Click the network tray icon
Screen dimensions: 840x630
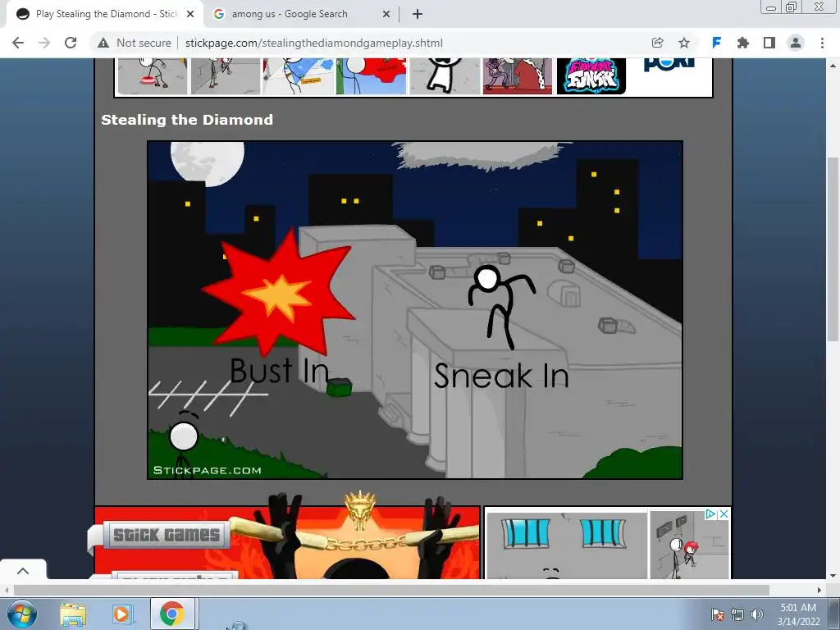pyautogui.click(x=737, y=614)
